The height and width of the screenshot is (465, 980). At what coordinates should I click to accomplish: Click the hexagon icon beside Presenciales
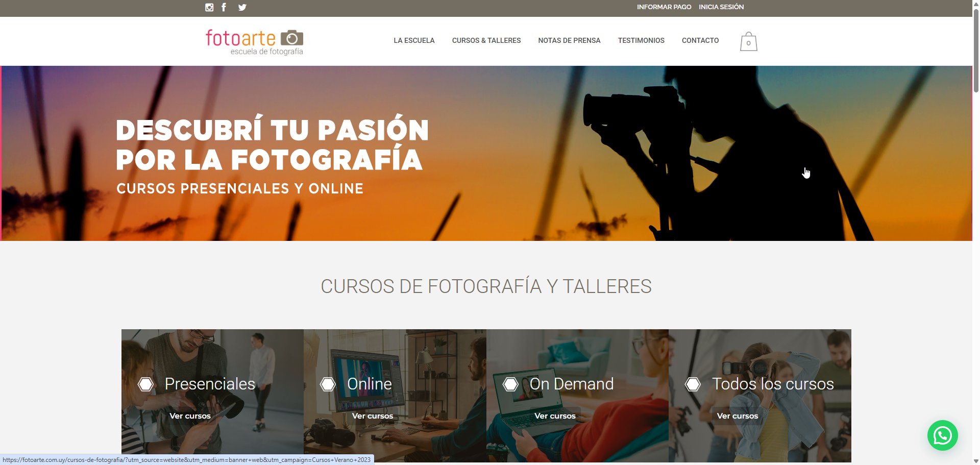145,384
